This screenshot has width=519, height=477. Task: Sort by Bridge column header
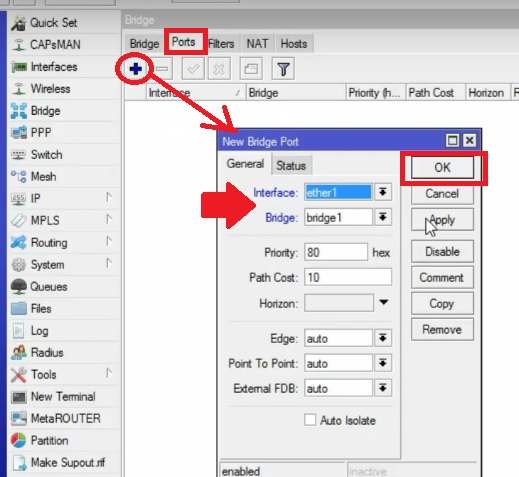(x=296, y=93)
